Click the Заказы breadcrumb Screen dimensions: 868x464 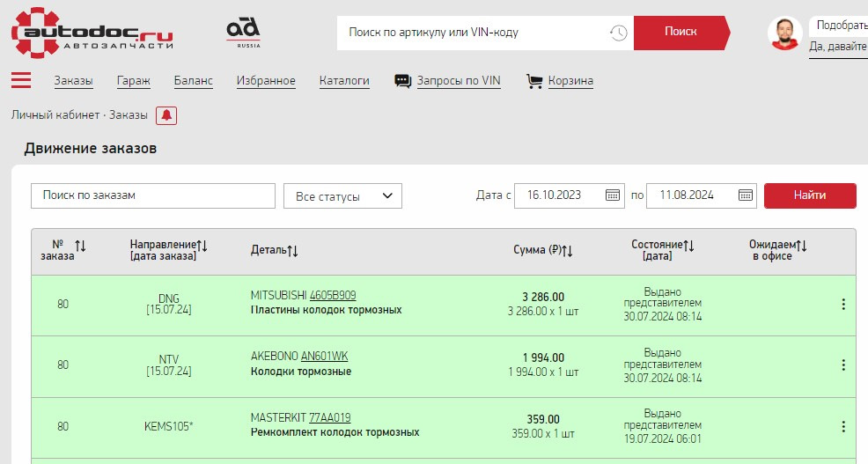(x=128, y=115)
